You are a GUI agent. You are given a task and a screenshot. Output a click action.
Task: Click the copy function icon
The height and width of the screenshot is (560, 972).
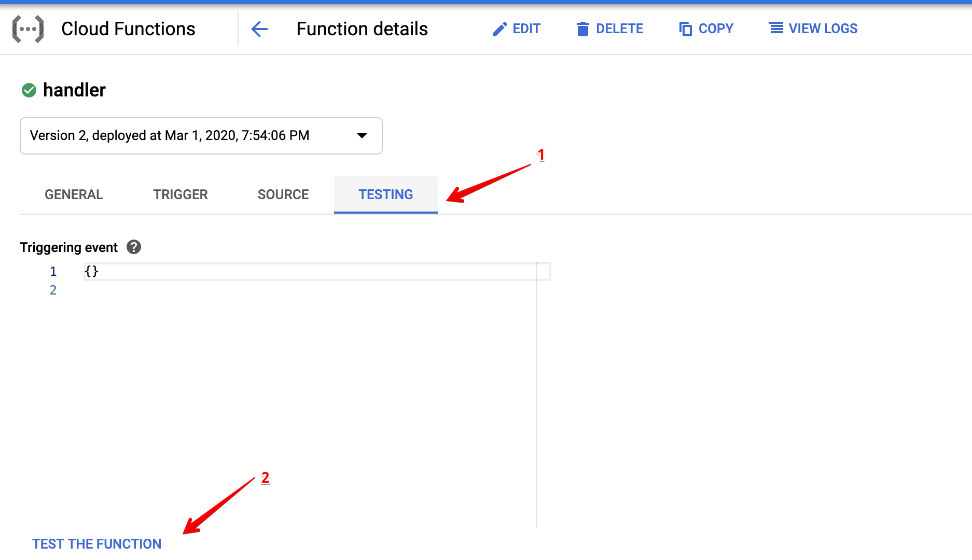click(x=685, y=29)
